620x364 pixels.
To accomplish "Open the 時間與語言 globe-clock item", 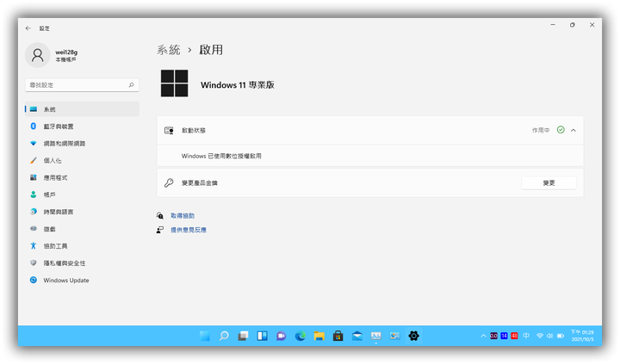I will [82, 212].
